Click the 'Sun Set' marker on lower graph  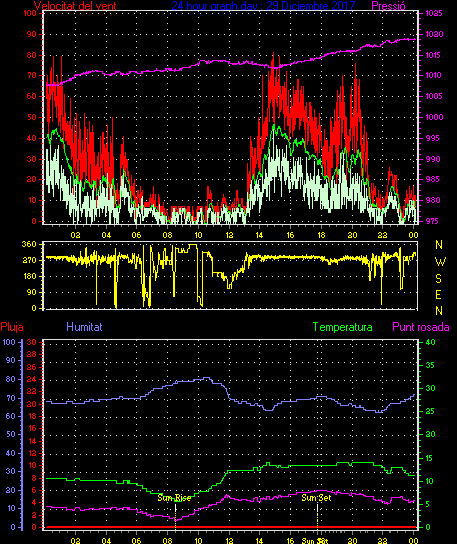pos(316,498)
